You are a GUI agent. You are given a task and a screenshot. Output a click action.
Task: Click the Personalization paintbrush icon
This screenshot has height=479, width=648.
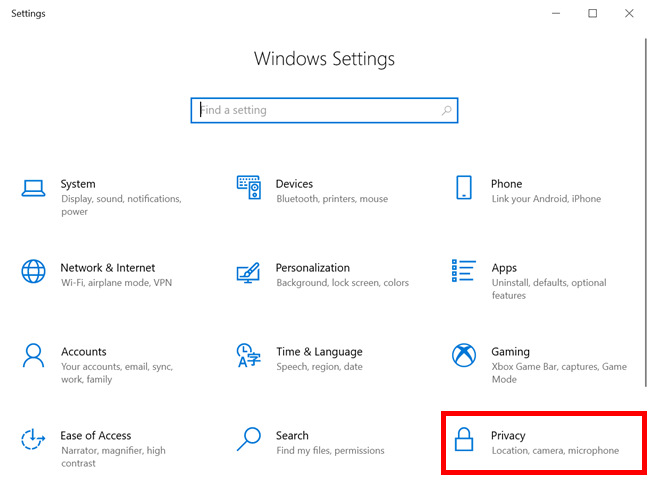(x=248, y=272)
